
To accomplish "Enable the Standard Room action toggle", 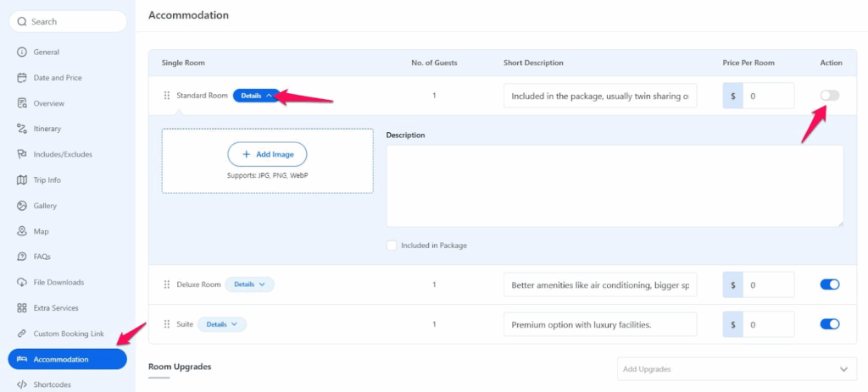I will tap(829, 96).
